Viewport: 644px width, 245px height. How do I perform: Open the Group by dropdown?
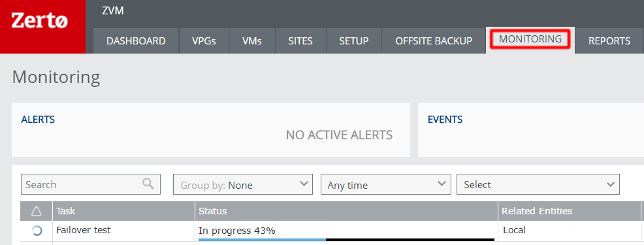tap(243, 185)
